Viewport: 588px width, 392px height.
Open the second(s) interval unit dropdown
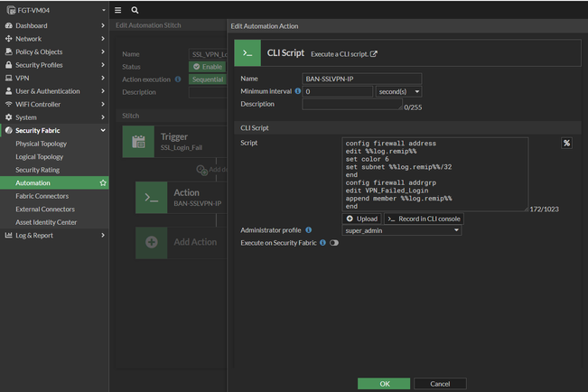click(x=398, y=91)
